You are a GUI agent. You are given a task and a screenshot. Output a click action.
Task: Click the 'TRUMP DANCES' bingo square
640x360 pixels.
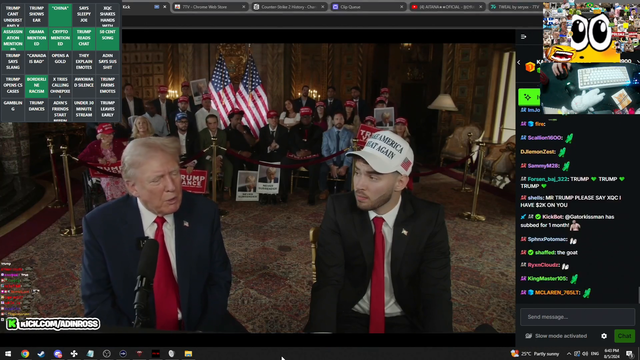pyautogui.click(x=37, y=110)
